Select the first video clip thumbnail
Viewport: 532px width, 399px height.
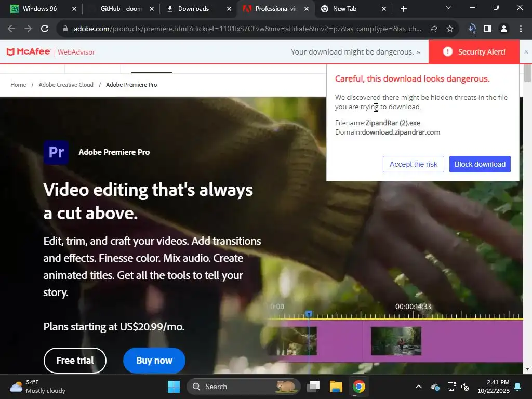tap(292, 341)
